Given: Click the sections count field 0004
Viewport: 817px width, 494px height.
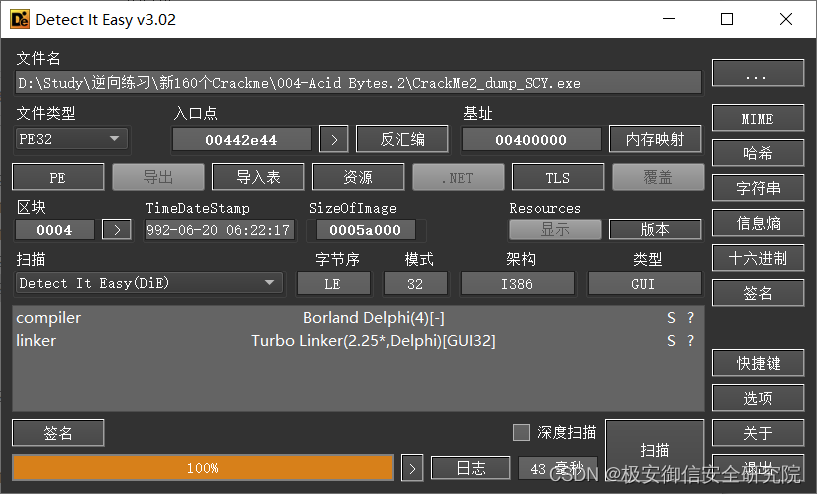Looking at the screenshot, I should tap(55, 230).
